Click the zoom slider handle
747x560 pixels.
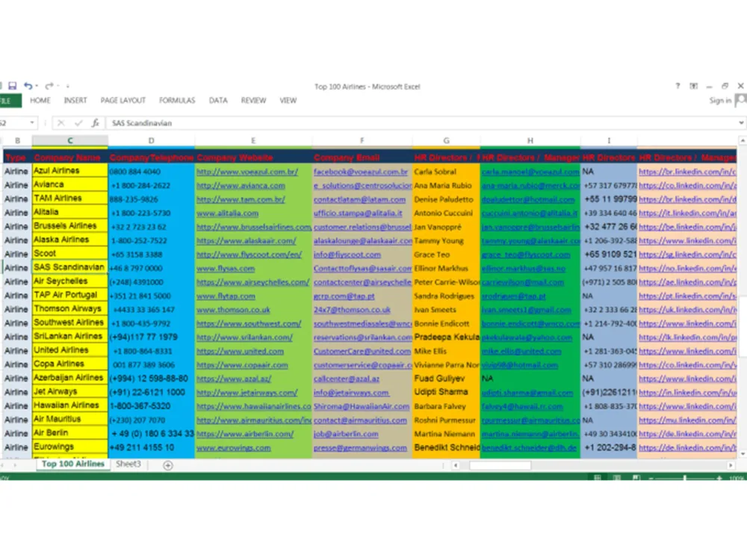(685, 478)
